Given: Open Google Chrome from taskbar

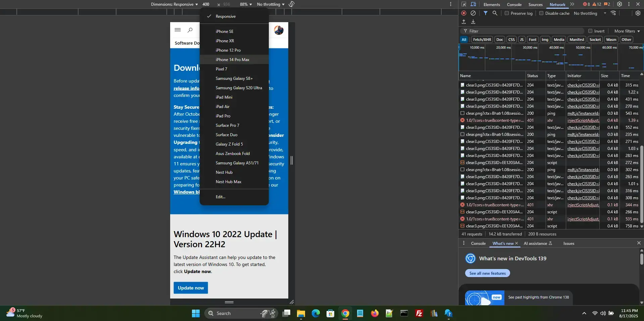Looking at the screenshot, I should [x=345, y=313].
